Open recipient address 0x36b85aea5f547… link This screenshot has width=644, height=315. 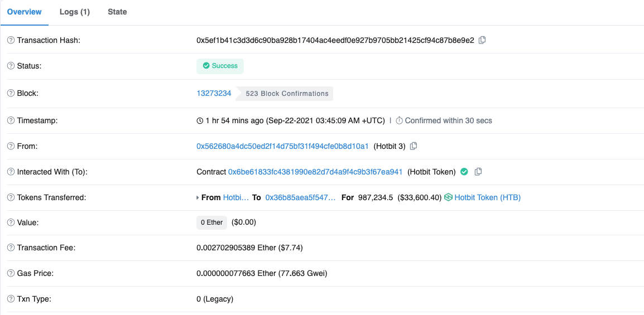301,197
